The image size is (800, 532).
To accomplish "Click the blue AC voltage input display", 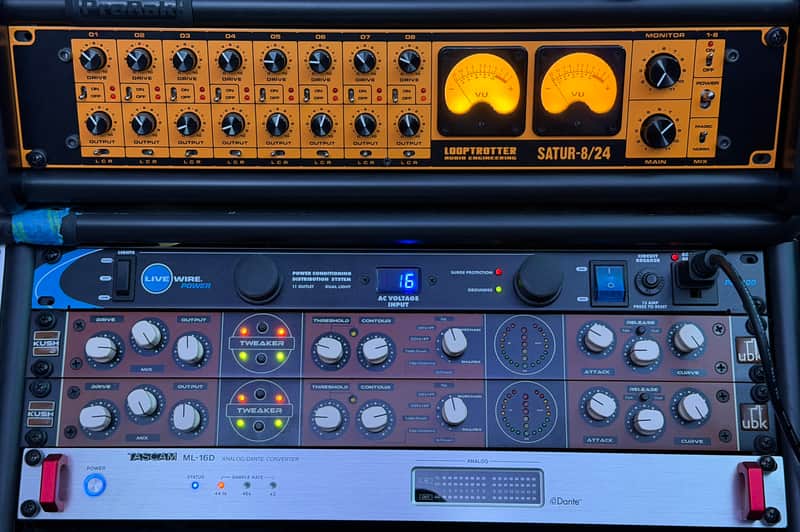I will (398, 281).
